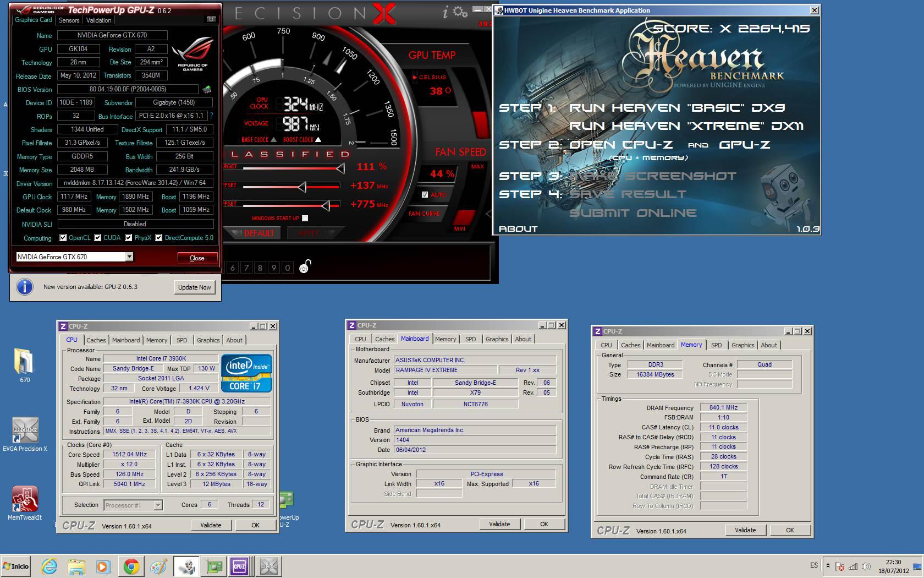Viewport: 924px width, 578px height.
Task: Click the profile lock icon in Precision X
Action: 305,266
